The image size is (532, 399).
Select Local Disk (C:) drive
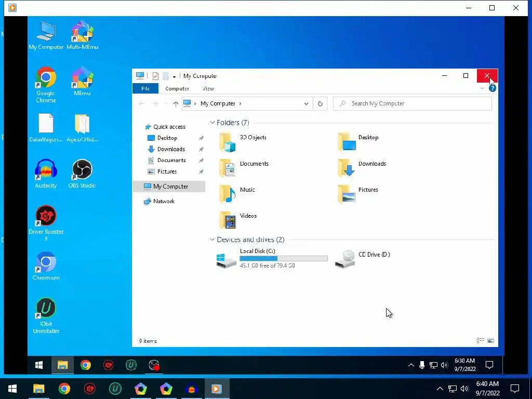[272, 260]
